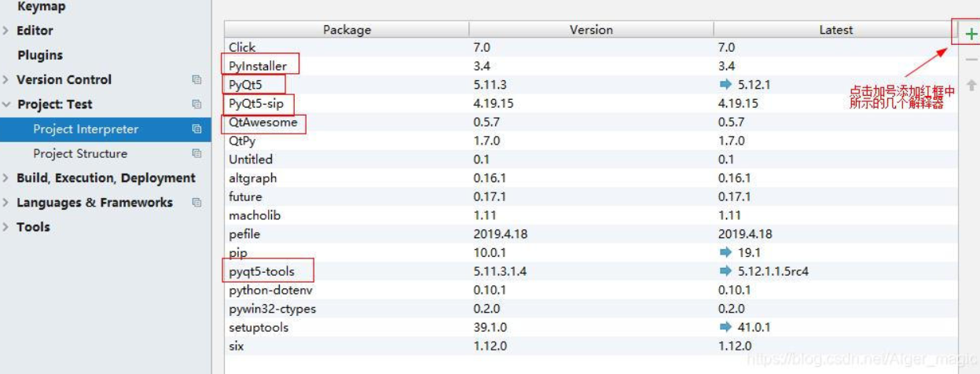Click latest version 19.1 of pip
Image resolution: width=980 pixels, height=374 pixels.
click(x=749, y=253)
